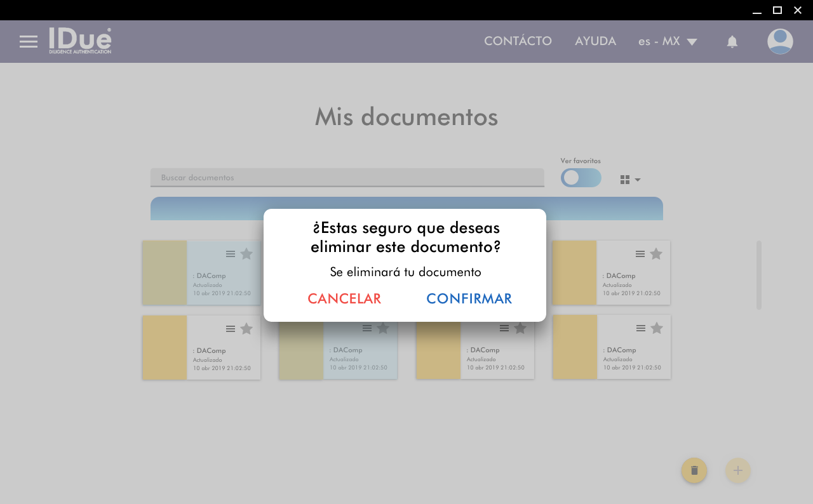Click the yellow trash delete button

pyautogui.click(x=694, y=470)
